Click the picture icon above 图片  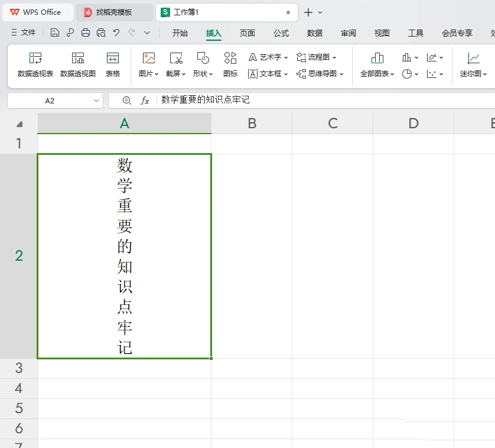tap(149, 58)
